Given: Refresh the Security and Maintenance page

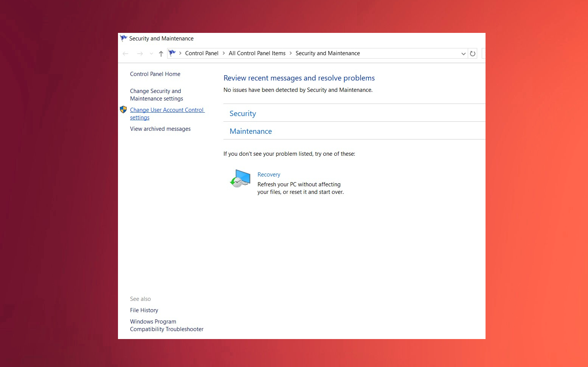Looking at the screenshot, I should click(x=473, y=54).
